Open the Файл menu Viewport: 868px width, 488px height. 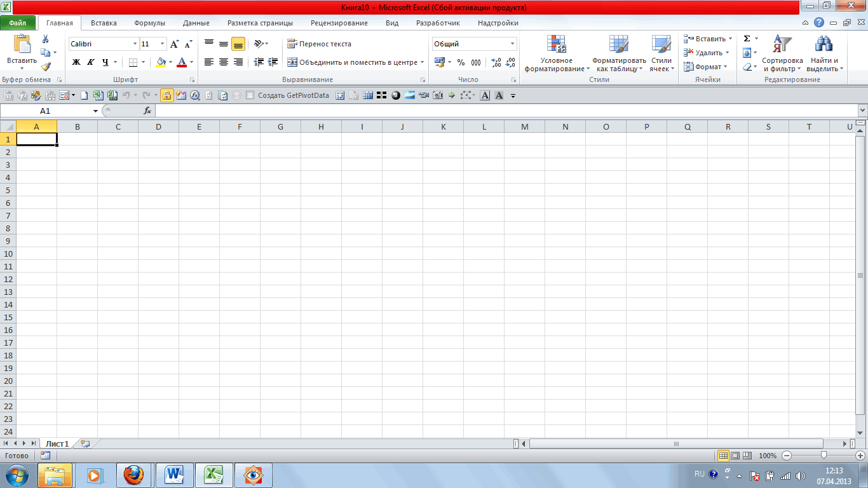point(18,22)
